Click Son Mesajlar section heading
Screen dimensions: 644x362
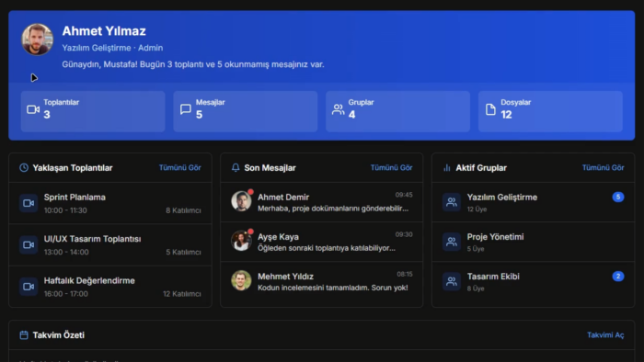pyautogui.click(x=270, y=167)
